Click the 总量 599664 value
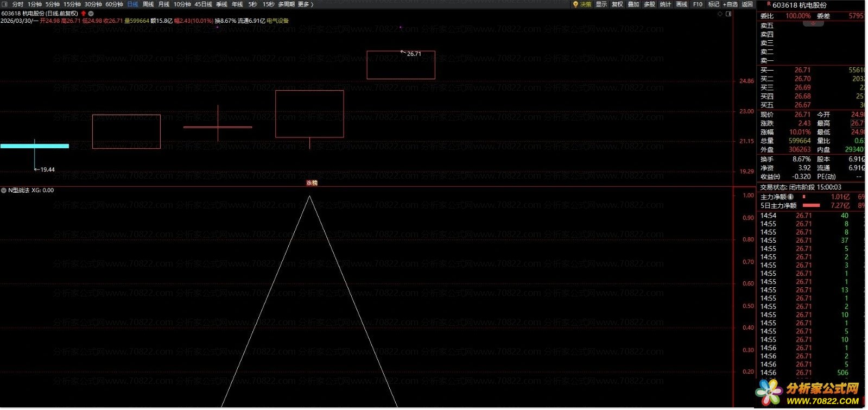Image resolution: width=868 pixels, height=410 pixels. pyautogui.click(x=800, y=141)
